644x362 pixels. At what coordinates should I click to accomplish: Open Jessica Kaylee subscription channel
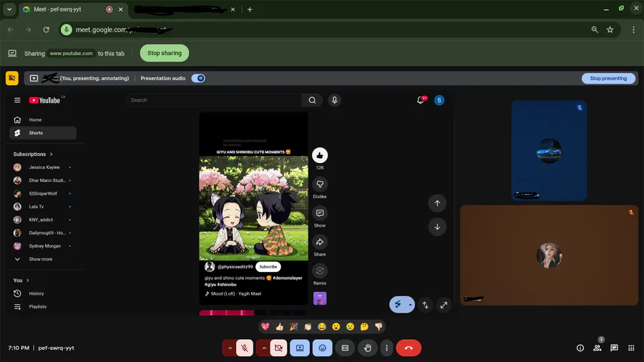(x=43, y=167)
